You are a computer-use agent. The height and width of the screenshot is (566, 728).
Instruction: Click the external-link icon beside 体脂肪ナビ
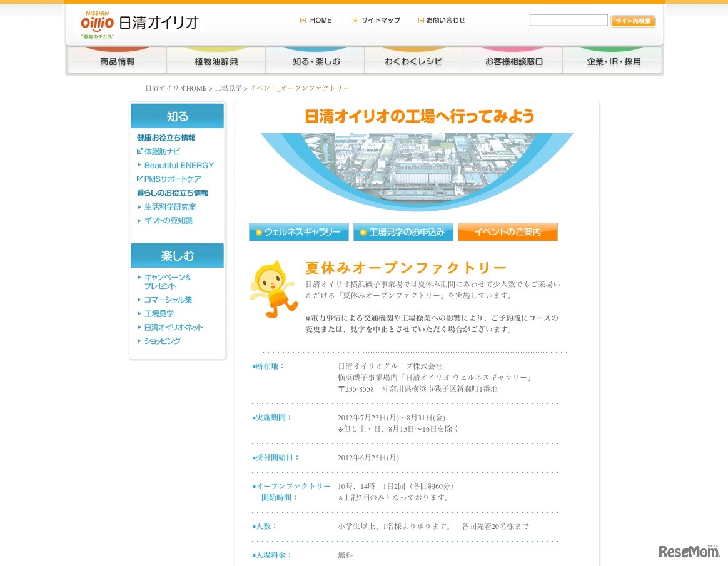click(139, 151)
